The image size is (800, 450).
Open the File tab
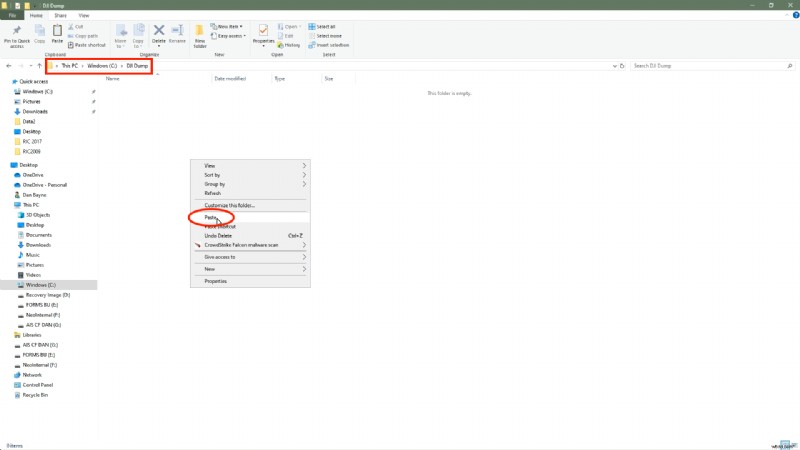12,16
